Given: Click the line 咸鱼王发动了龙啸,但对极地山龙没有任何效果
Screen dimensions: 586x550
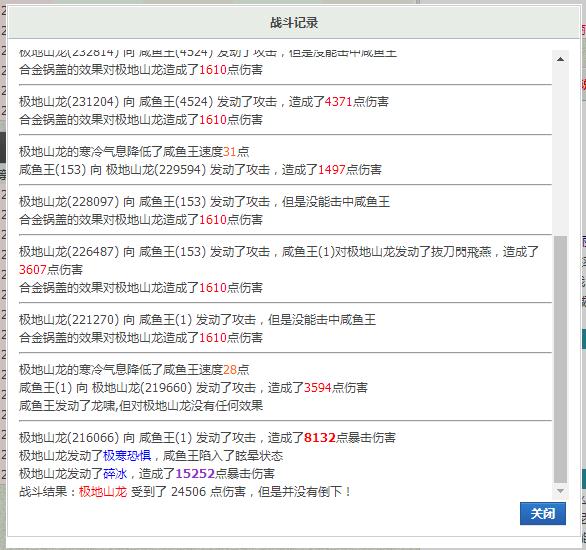Looking at the screenshot, I should point(141,405).
